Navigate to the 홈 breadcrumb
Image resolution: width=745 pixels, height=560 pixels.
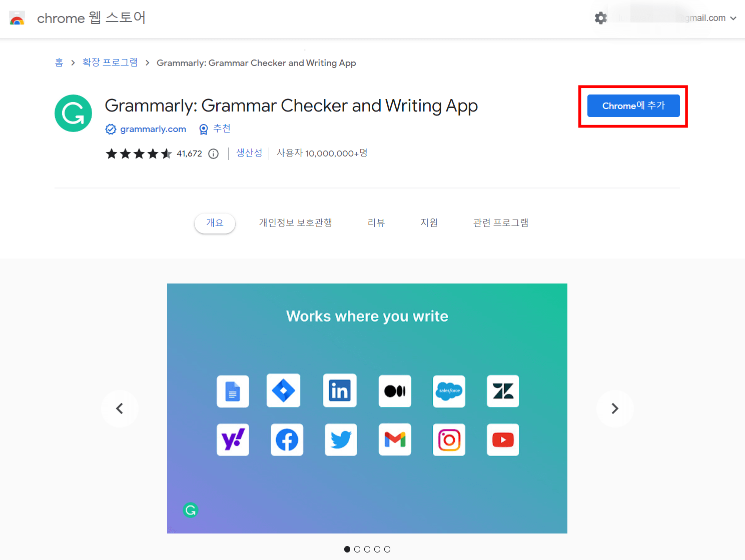(x=59, y=62)
